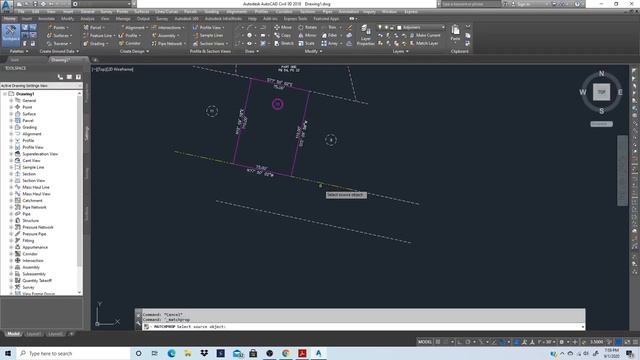640x360 pixels.
Task: Click the Windows Start button
Action: point(8,353)
